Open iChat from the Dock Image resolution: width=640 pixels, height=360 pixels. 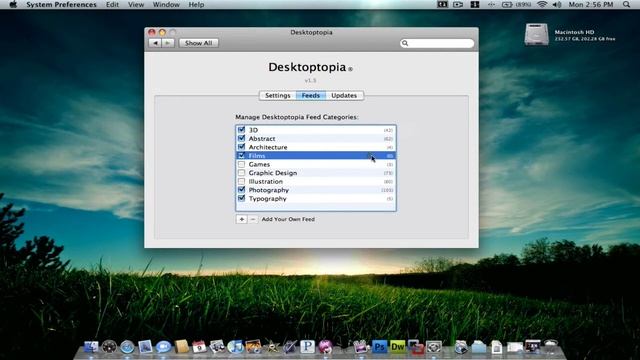tap(163, 347)
